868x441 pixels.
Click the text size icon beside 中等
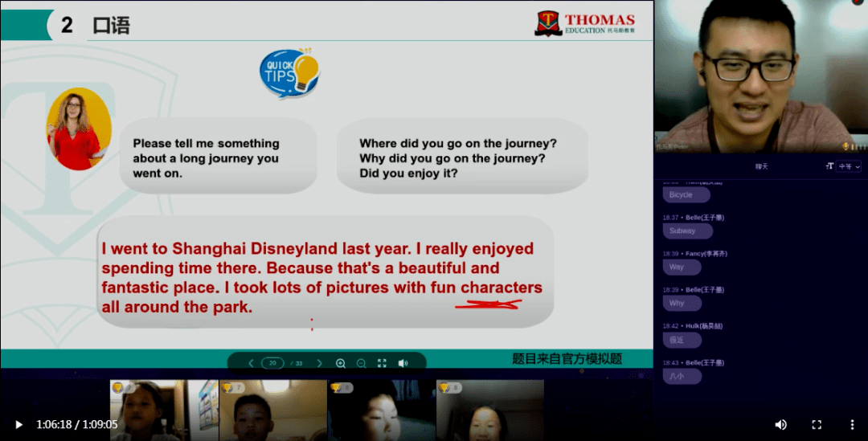pos(829,166)
